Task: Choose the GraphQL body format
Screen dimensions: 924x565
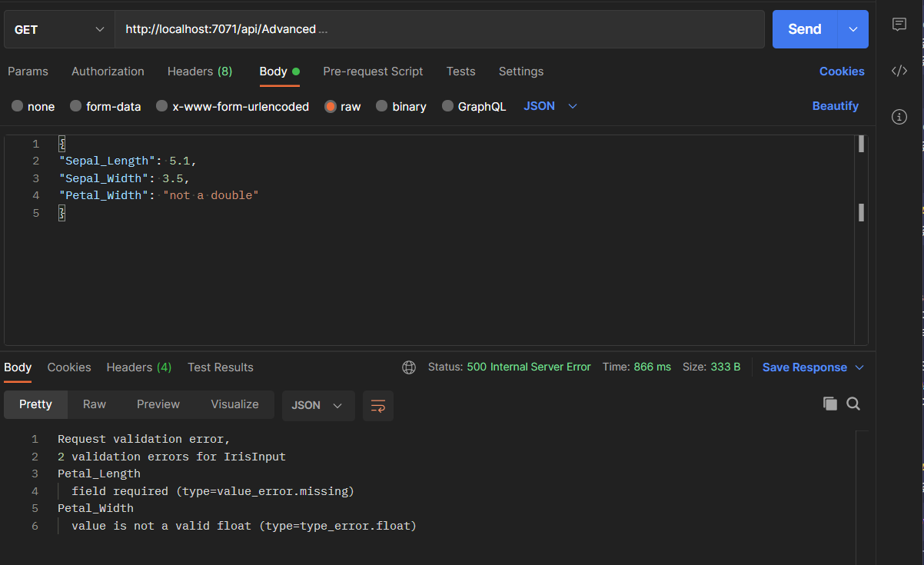Action: [x=474, y=106]
